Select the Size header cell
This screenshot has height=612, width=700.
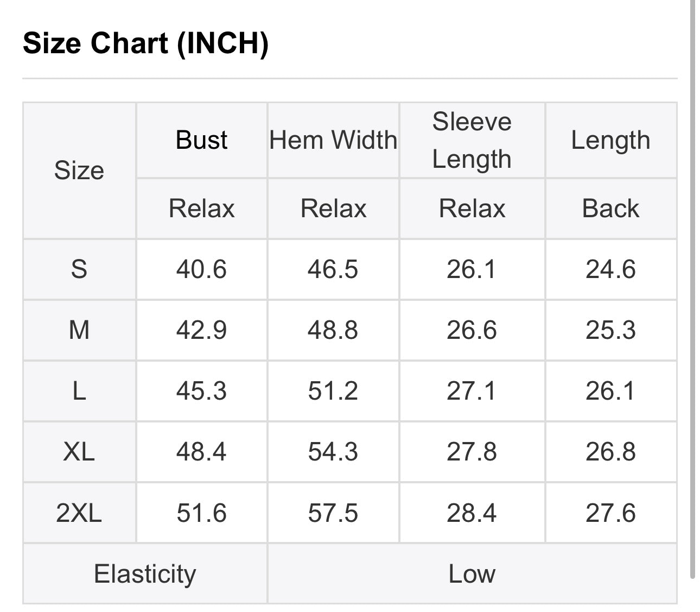(79, 171)
